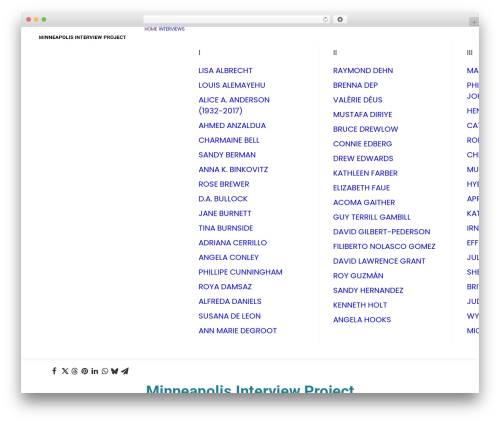Open Ann Marie DeGroot's interview
This screenshot has height=423, width=500.
tap(238, 331)
